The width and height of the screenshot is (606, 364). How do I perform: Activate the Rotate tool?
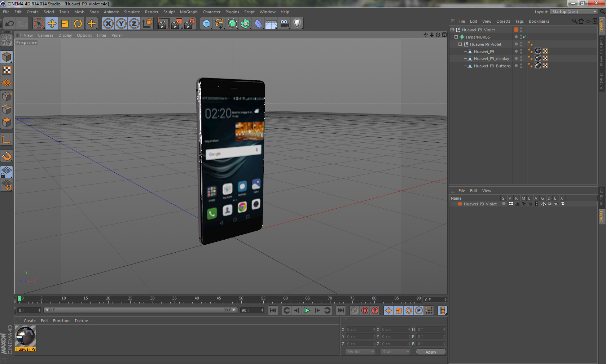pyautogui.click(x=78, y=24)
